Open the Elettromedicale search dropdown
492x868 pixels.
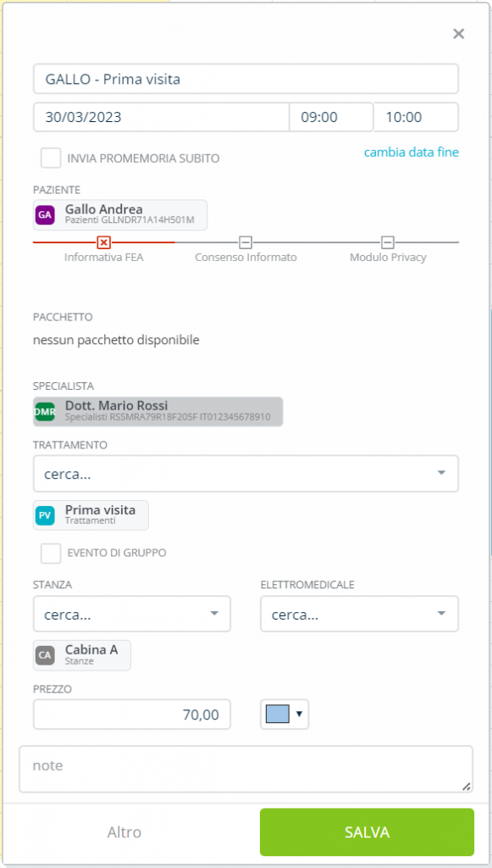[x=359, y=614]
